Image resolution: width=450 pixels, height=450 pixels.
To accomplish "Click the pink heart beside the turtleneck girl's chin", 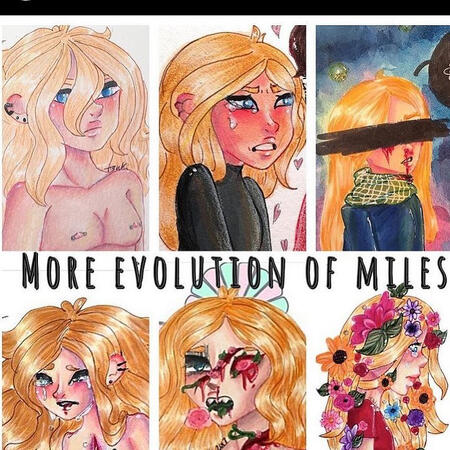I will click(x=298, y=163).
